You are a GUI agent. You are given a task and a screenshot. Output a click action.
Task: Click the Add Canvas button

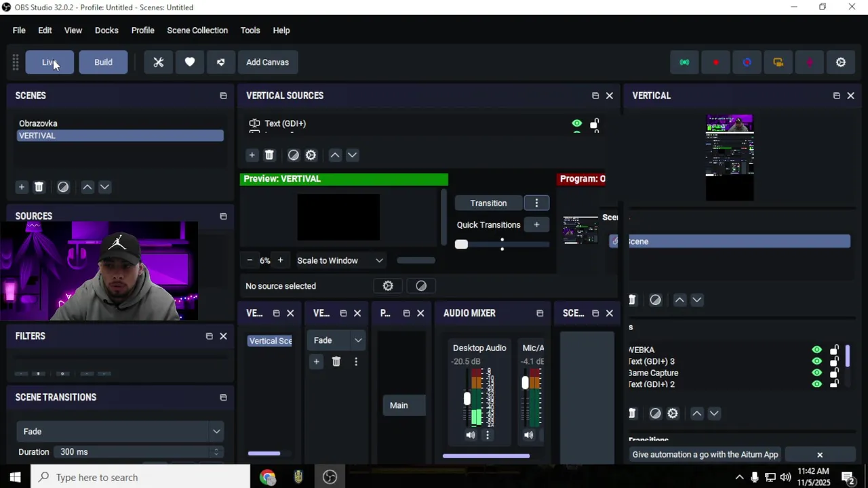pos(267,62)
